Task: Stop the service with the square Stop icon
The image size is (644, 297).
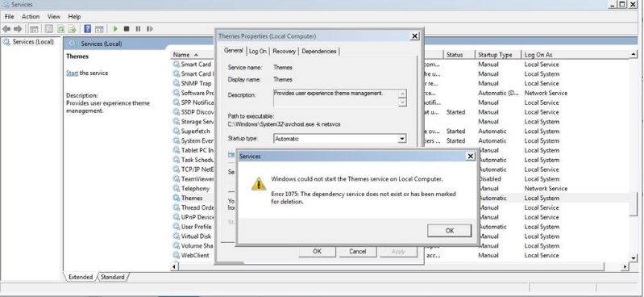Action: click(x=127, y=29)
